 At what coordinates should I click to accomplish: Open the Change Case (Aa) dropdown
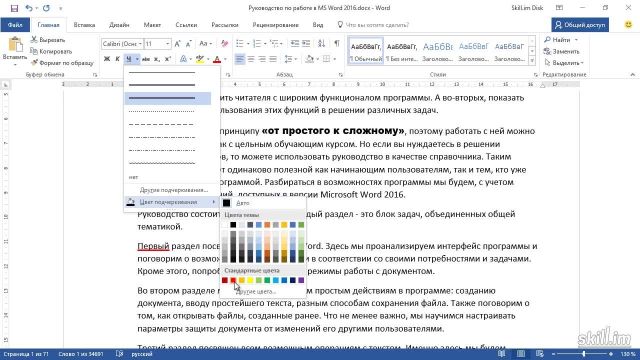coord(205,44)
